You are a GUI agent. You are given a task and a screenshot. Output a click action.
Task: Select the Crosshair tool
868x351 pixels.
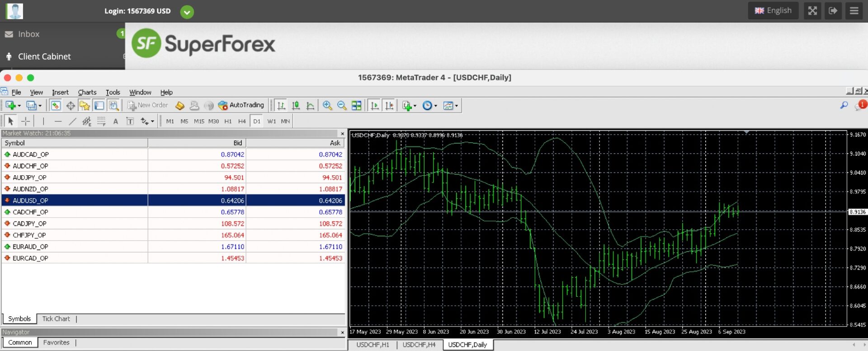click(x=26, y=121)
